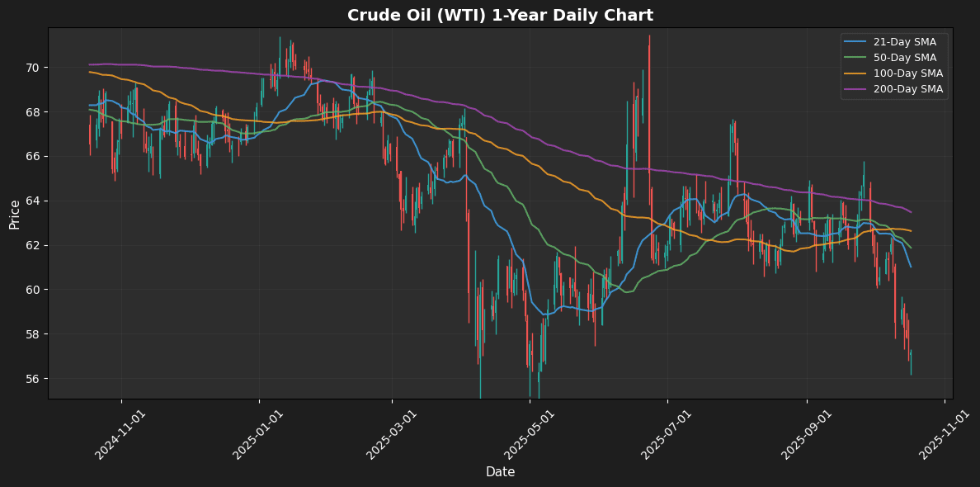Click the 70 tick on the price axis
Viewport: 980px width, 487px height.
pyautogui.click(x=35, y=68)
